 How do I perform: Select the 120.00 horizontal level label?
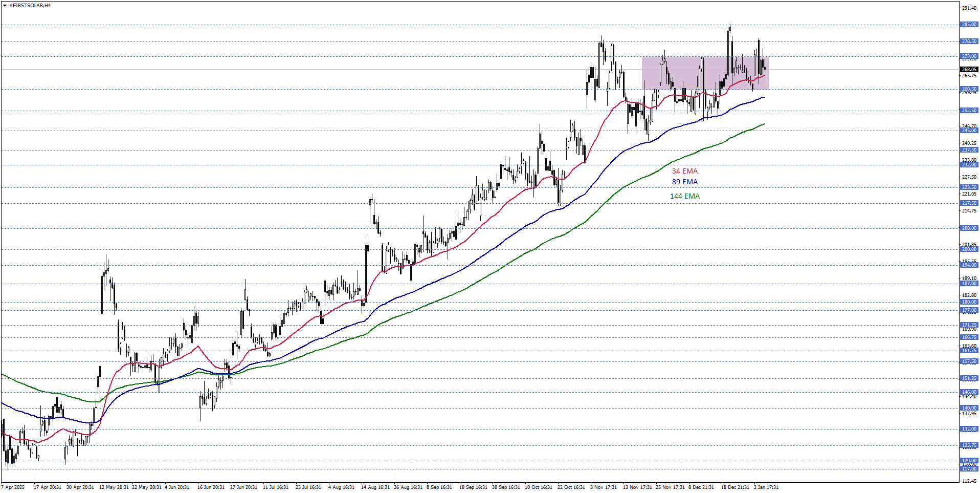[x=969, y=461]
